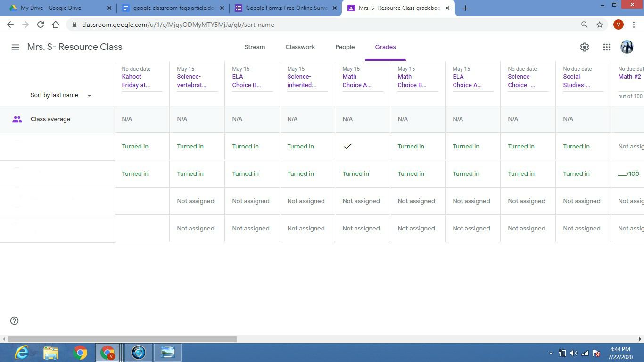Screen dimensions: 644x362
Task: Click the Class average people icon
Action: pos(17,119)
